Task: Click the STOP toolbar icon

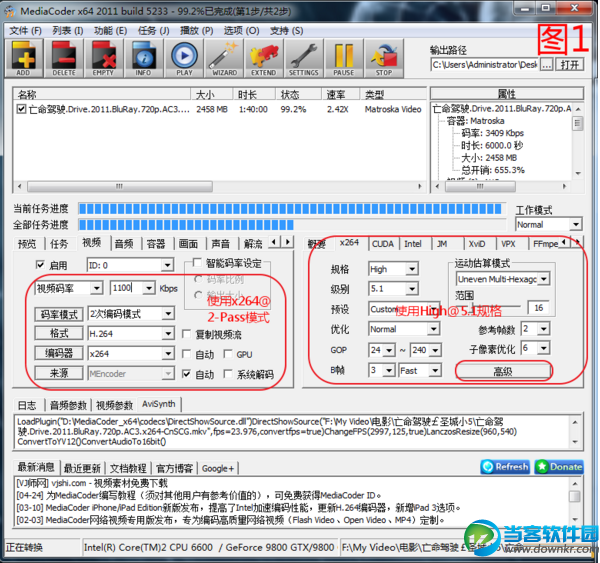Action: [384, 58]
